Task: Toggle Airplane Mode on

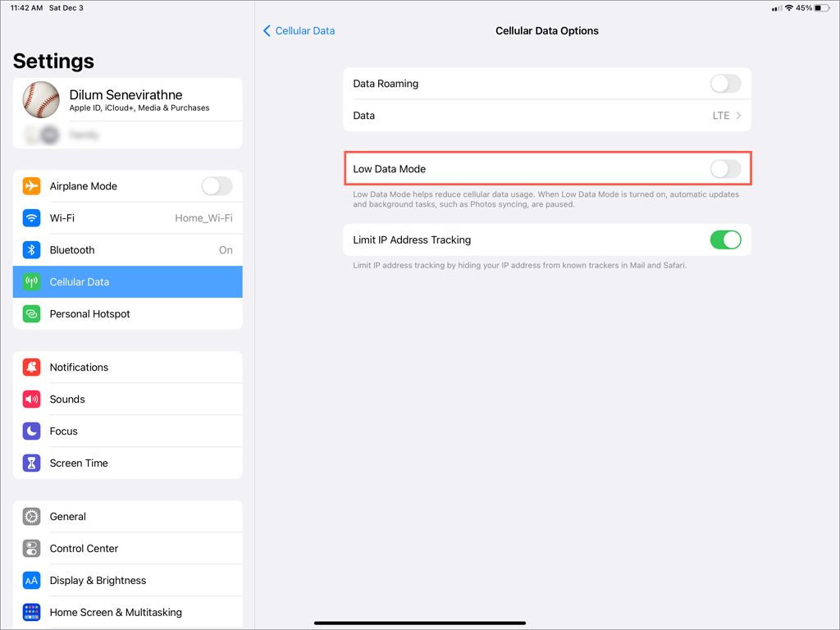Action: 217,185
